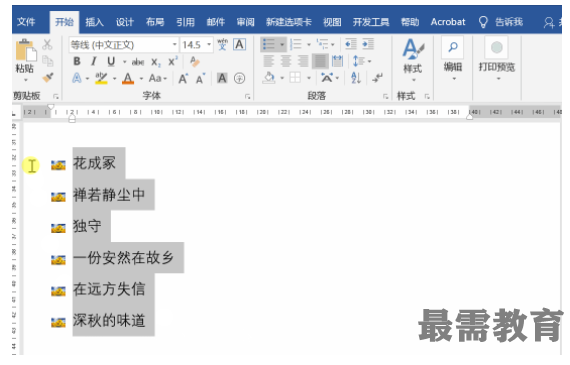Toggle Subscript formatting
This screenshot has height=365, width=570.
click(156, 62)
